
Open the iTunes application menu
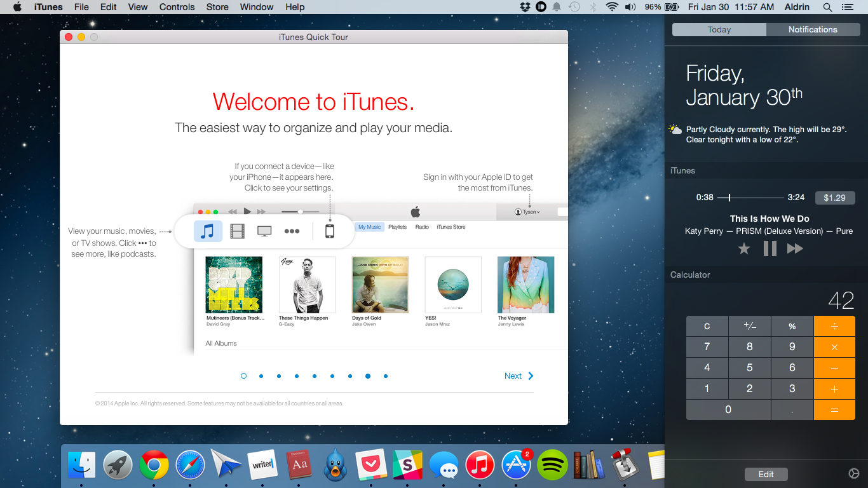(x=48, y=7)
